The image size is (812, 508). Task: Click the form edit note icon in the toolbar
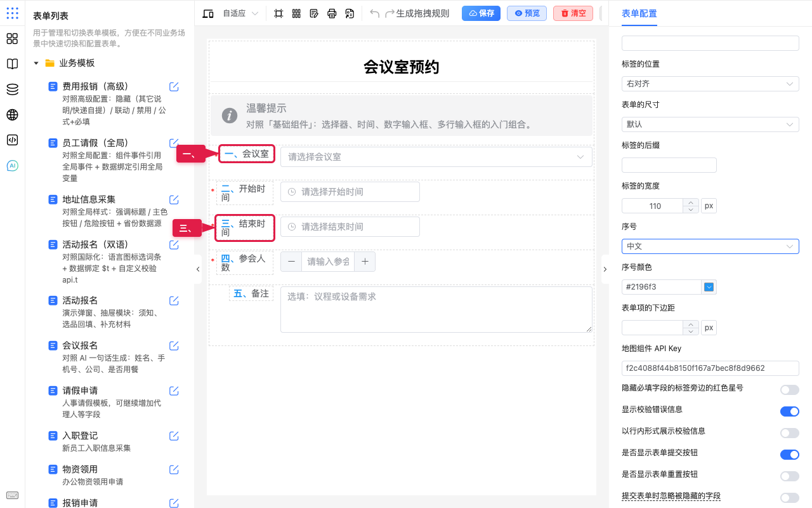click(x=314, y=13)
